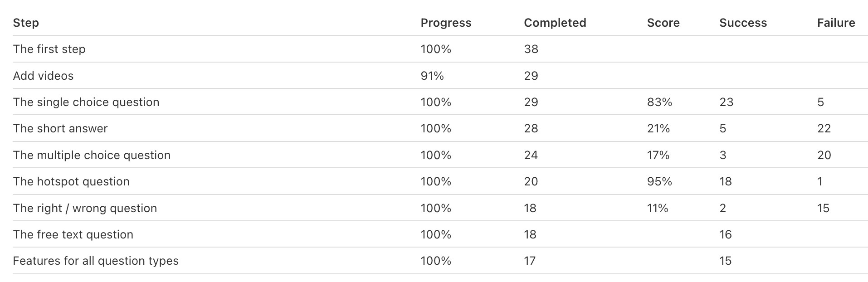The image size is (868, 282).
Task: Select the Score column header
Action: tap(663, 23)
